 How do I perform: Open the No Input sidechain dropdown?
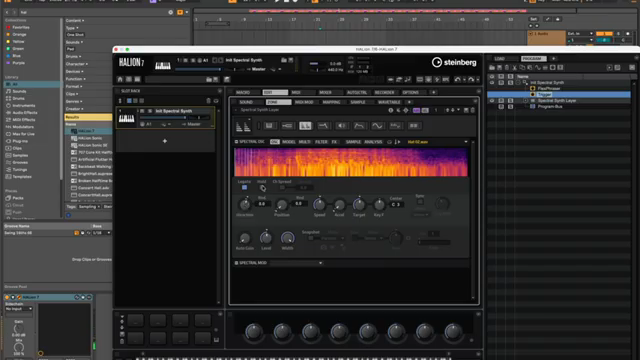click(19, 309)
